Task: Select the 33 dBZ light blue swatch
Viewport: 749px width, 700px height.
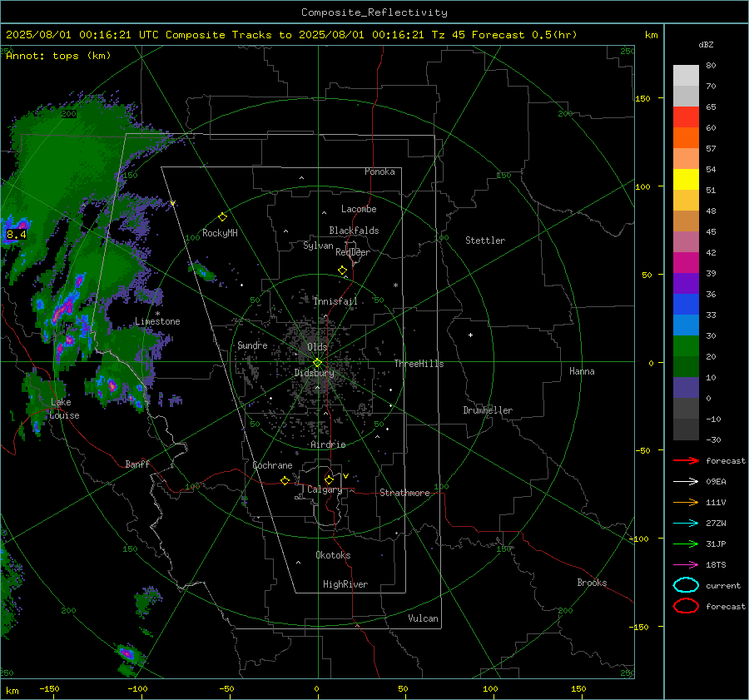Action: click(x=686, y=325)
